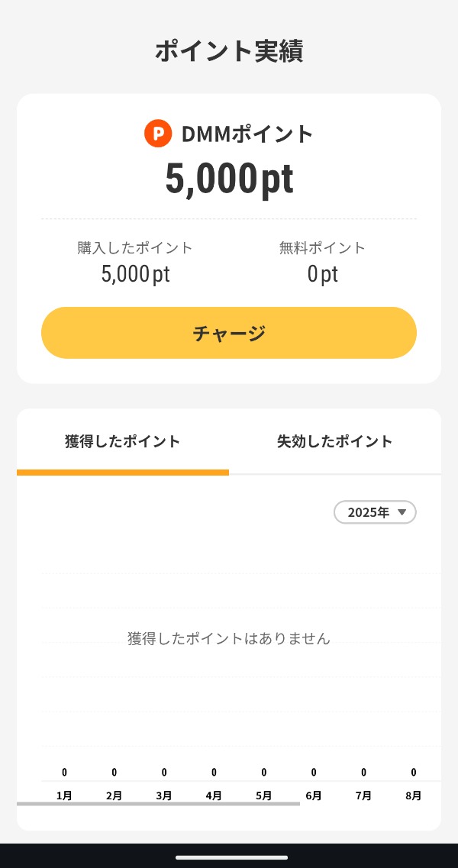Open the 失効したポイント tab
Image resolution: width=458 pixels, height=868 pixels.
point(334,441)
